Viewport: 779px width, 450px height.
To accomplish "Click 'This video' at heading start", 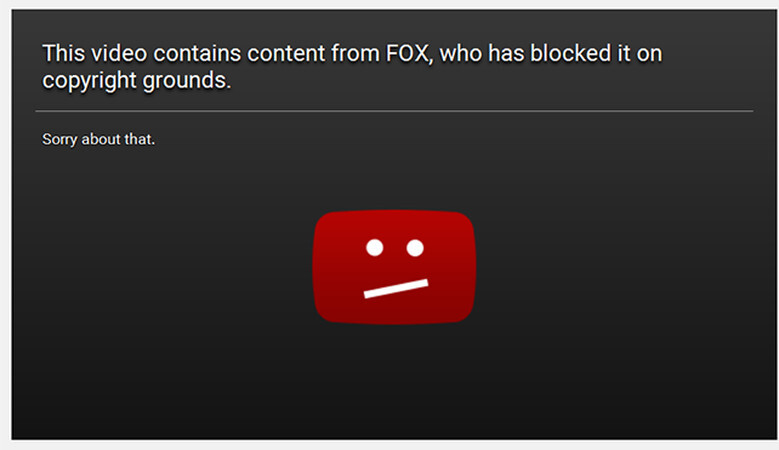I will pyautogui.click(x=94, y=54).
